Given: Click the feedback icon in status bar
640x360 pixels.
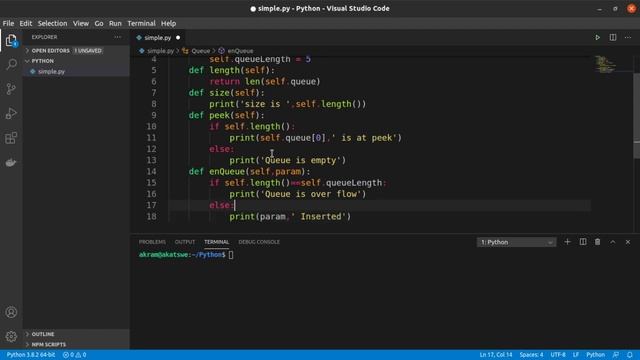Looking at the screenshot, I should 616,355.
